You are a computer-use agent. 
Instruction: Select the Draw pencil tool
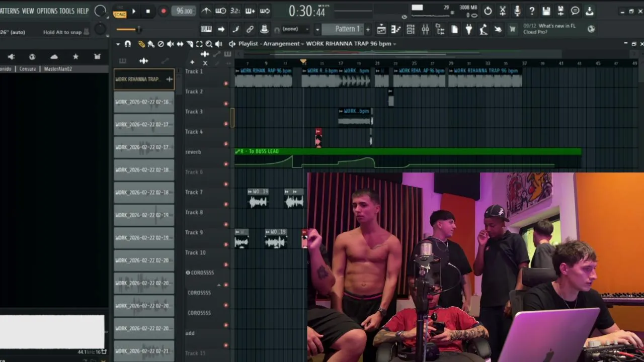click(142, 44)
